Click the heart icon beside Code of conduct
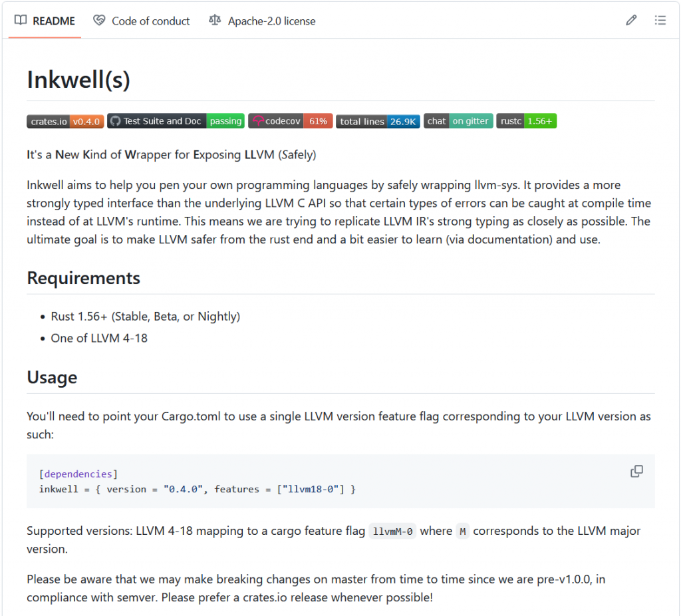 (x=99, y=21)
